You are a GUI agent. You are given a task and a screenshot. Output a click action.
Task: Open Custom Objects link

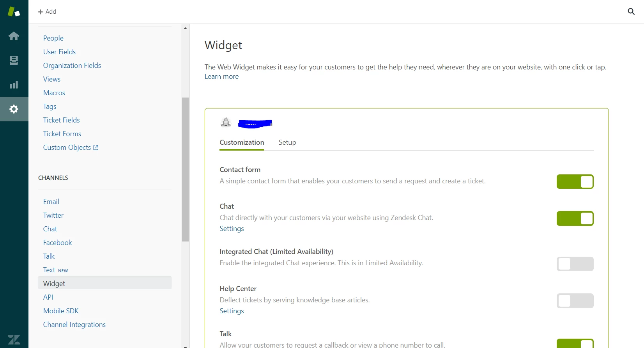67,147
